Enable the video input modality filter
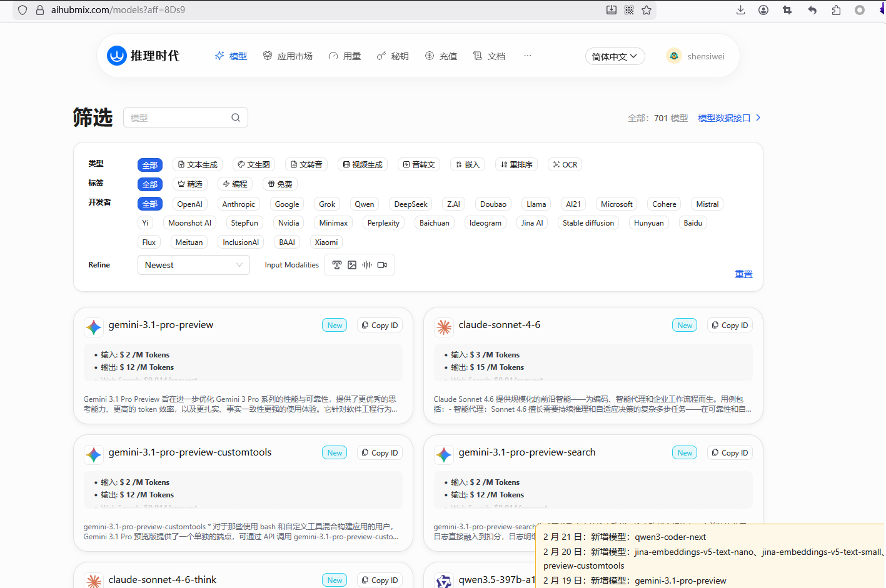This screenshot has height=588, width=886. pos(382,265)
